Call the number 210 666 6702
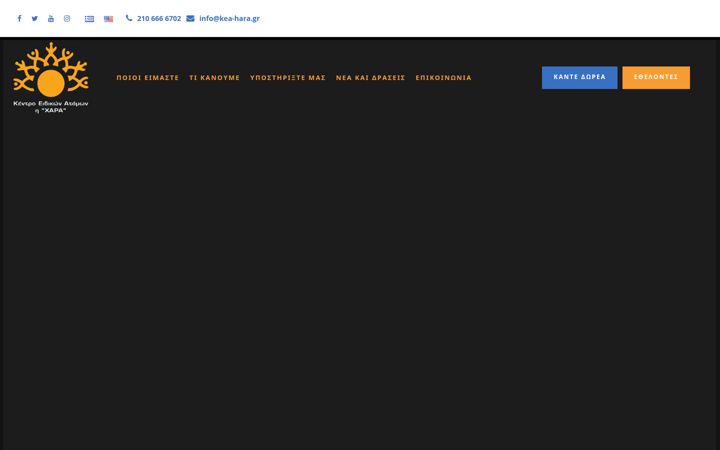The width and height of the screenshot is (720, 450). point(159,18)
